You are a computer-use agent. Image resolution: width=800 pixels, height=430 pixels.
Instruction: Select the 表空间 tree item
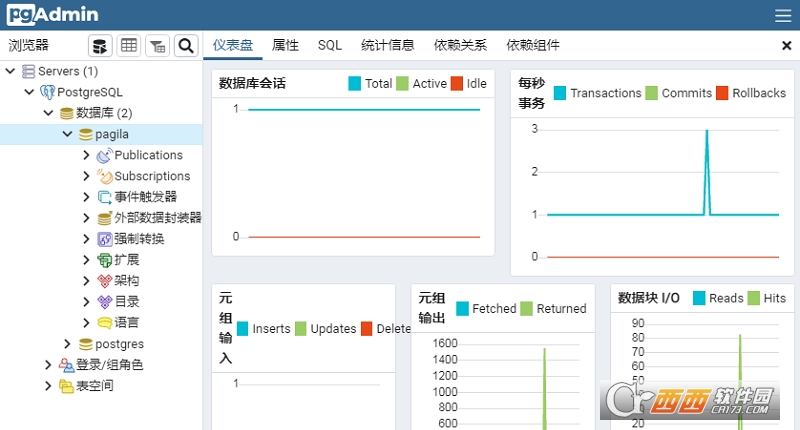coord(94,386)
